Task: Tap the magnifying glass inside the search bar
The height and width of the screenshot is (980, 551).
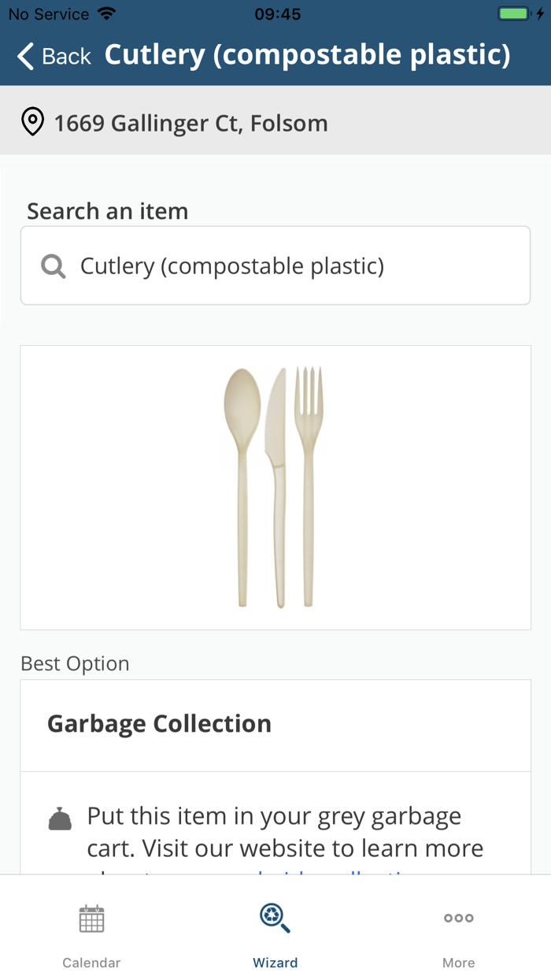Action: (53, 265)
